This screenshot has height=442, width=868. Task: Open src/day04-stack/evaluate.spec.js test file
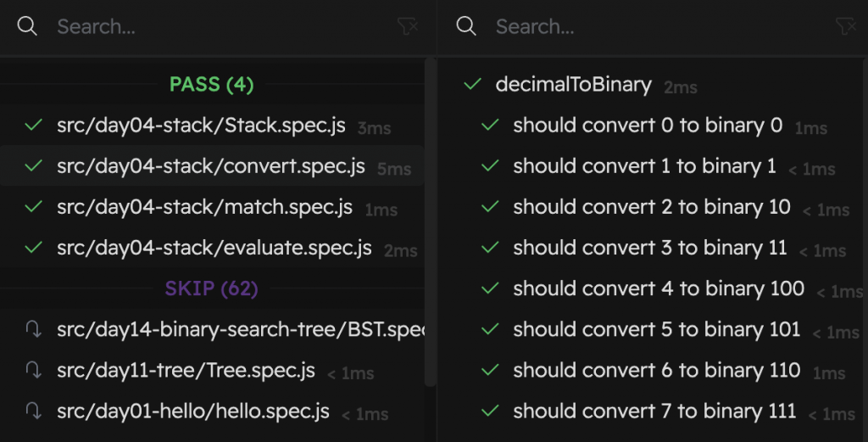(x=214, y=249)
